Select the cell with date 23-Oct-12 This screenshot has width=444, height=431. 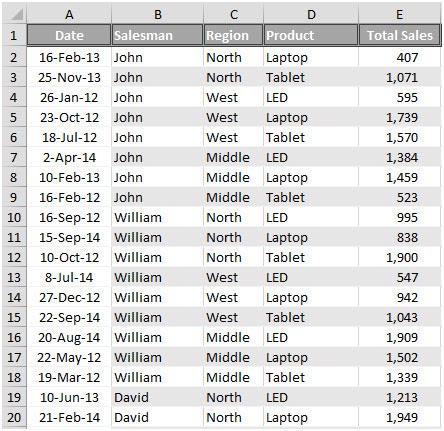coord(69,117)
